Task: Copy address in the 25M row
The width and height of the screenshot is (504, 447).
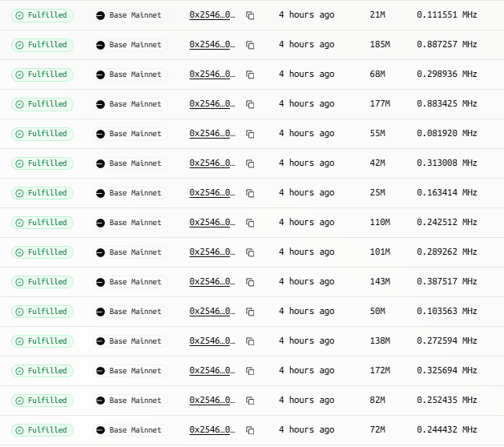Action: (x=250, y=193)
